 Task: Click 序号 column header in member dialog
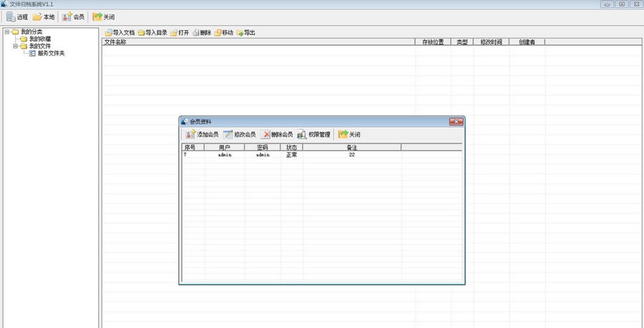coord(192,147)
